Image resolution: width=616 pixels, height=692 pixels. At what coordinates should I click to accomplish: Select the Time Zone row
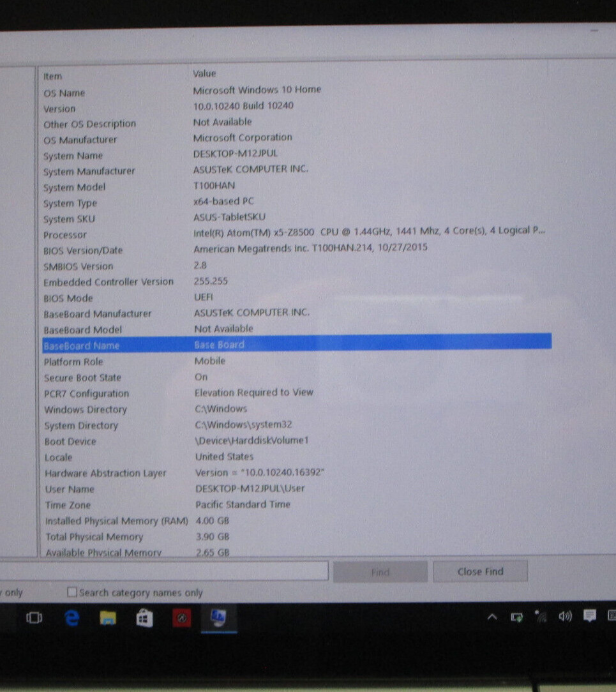point(296,504)
